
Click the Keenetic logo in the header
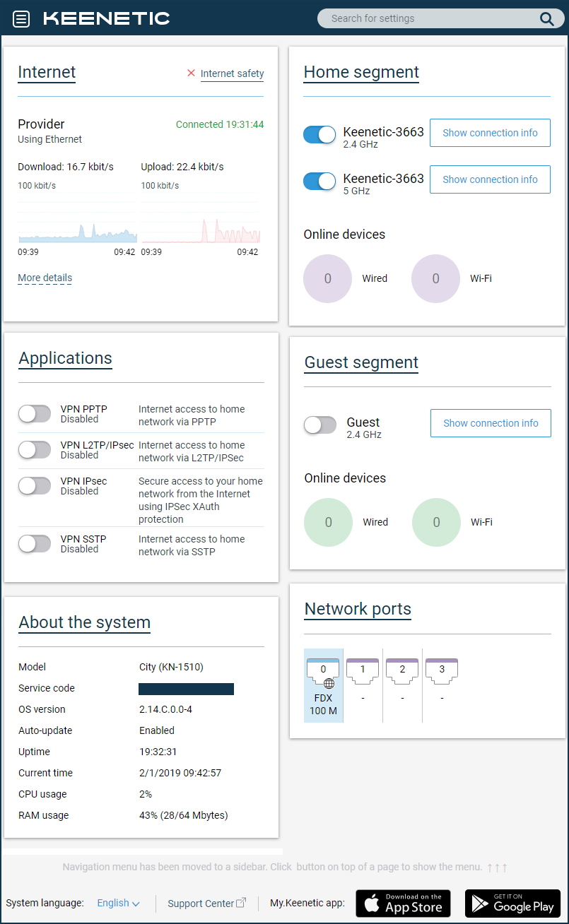pos(106,18)
